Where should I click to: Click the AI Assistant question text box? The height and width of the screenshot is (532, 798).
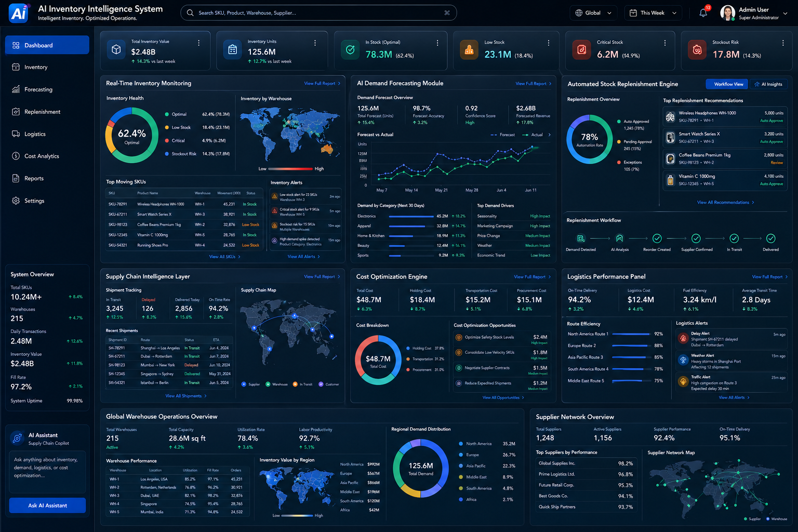47,472
